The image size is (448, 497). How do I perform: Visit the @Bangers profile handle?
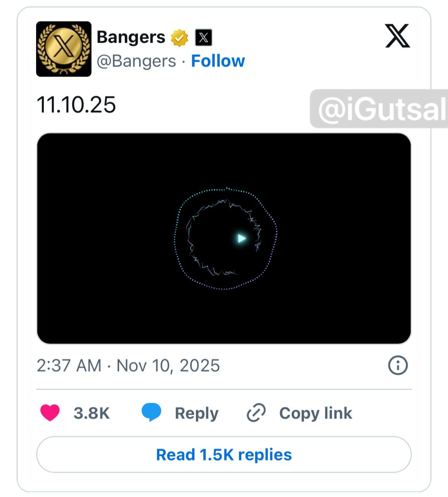click(136, 61)
